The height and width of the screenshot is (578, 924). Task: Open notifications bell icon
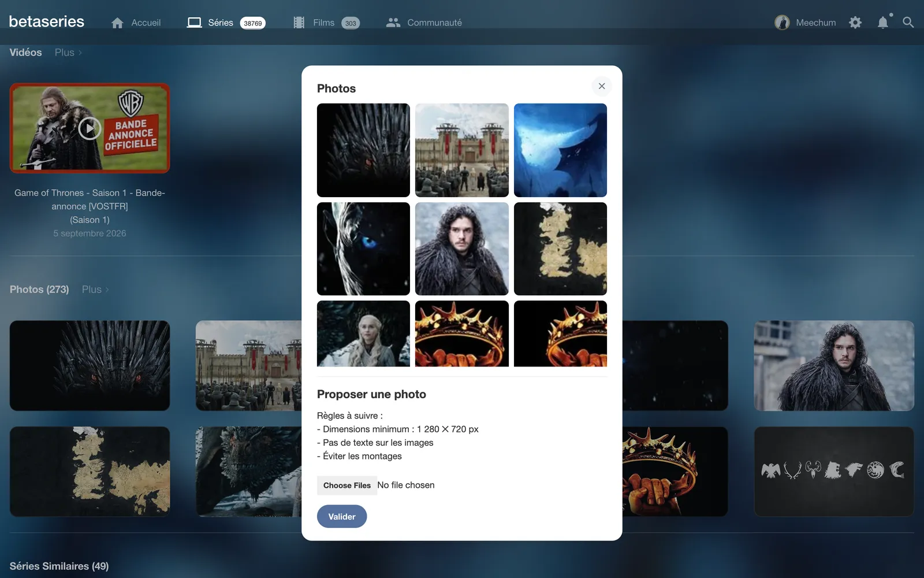[883, 23]
